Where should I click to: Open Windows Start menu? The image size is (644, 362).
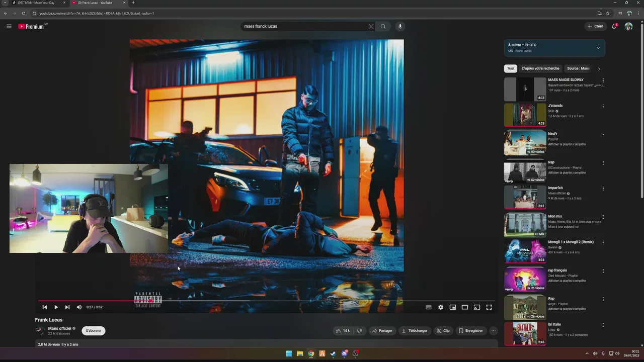289,353
